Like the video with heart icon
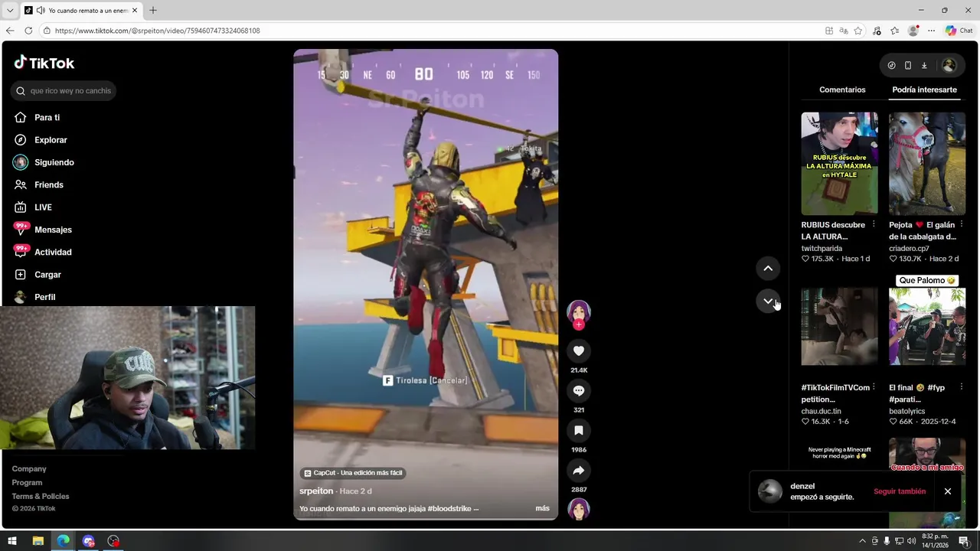 579,351
